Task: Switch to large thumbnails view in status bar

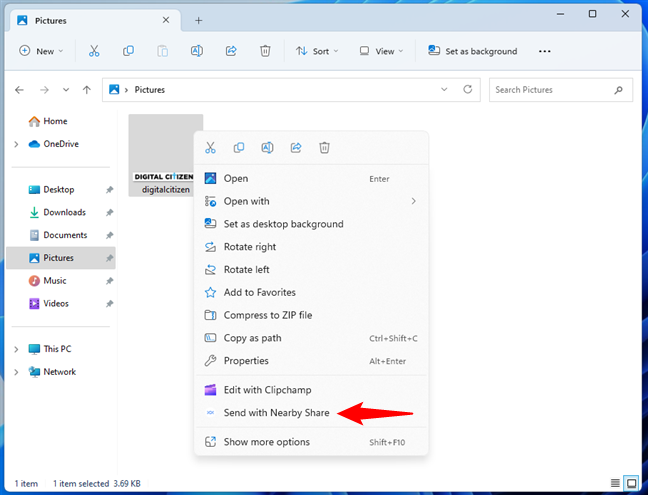Action: (630, 482)
